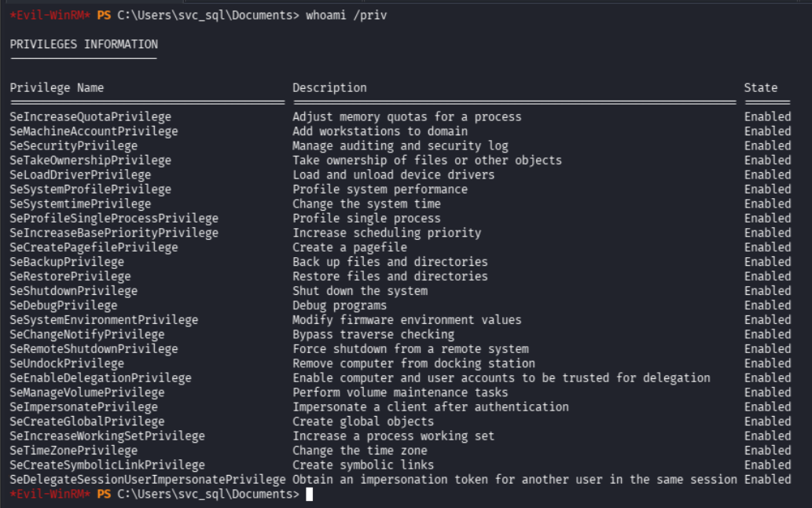The width and height of the screenshot is (812, 508).
Task: Click the 'Privilege Name' column header
Action: point(57,87)
